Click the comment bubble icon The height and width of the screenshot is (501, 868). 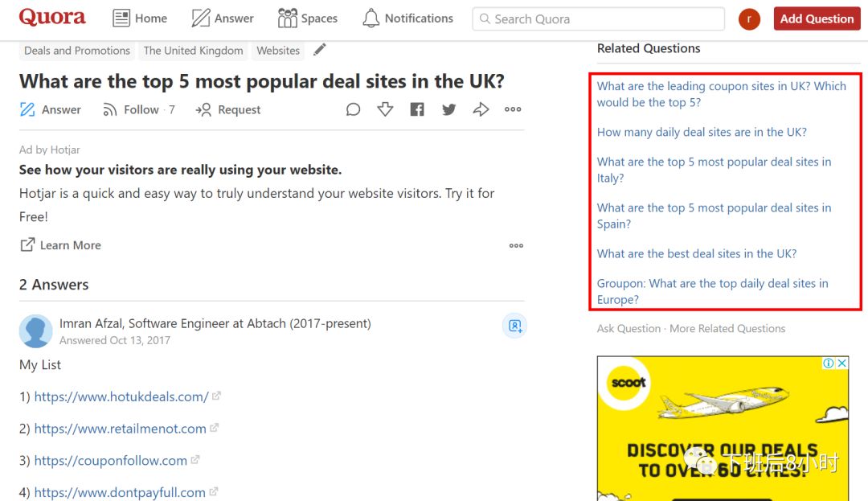353,109
